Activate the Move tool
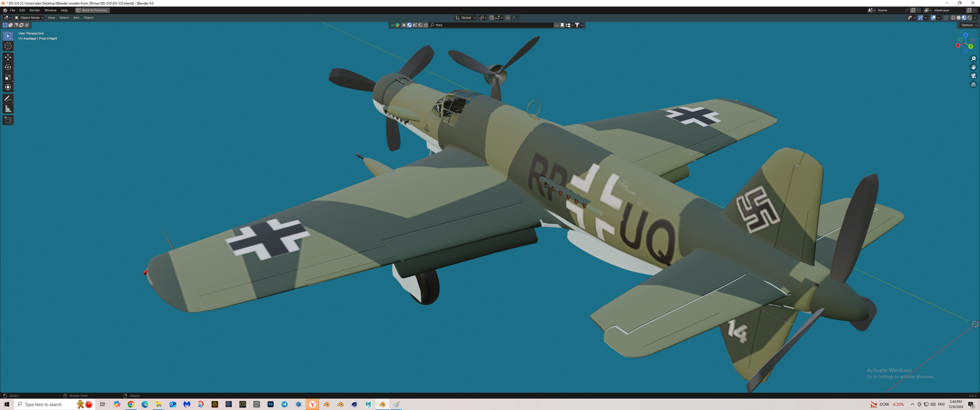This screenshot has height=410, width=980. point(8,57)
